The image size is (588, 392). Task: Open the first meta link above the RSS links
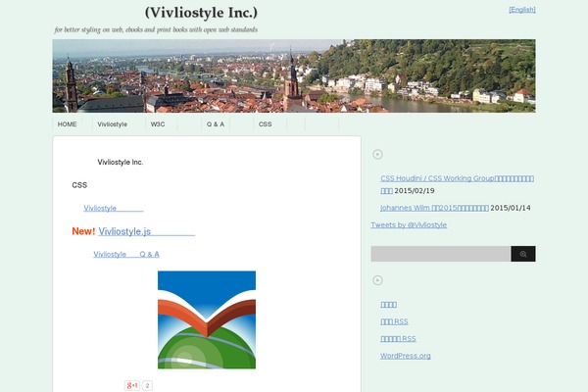388,305
